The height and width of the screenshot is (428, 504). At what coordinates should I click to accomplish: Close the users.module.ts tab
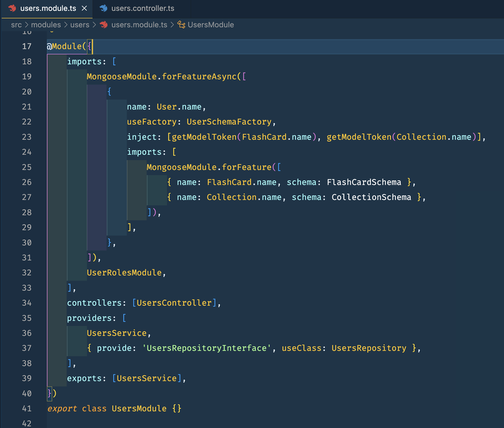84,9
